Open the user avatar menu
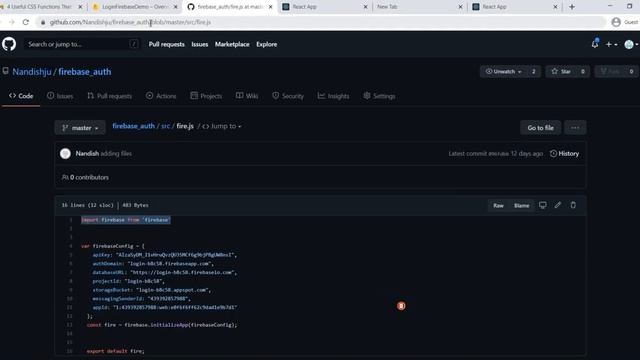 pyautogui.click(x=631, y=44)
